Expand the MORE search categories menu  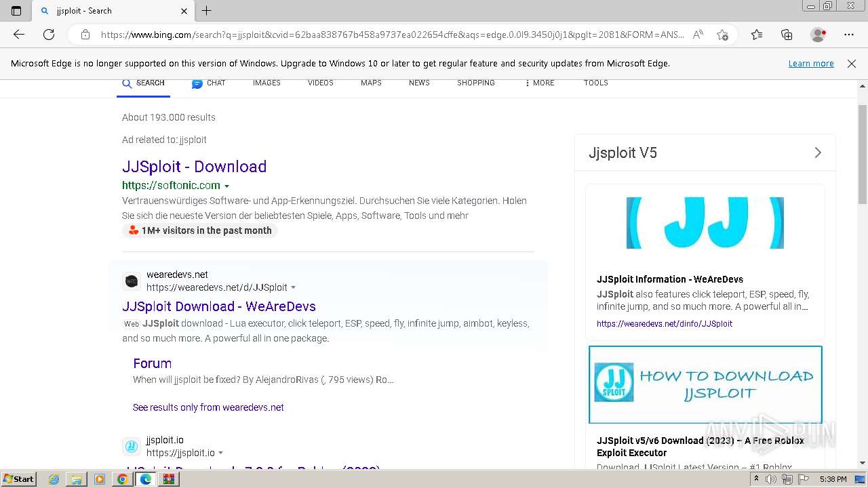[x=540, y=83]
